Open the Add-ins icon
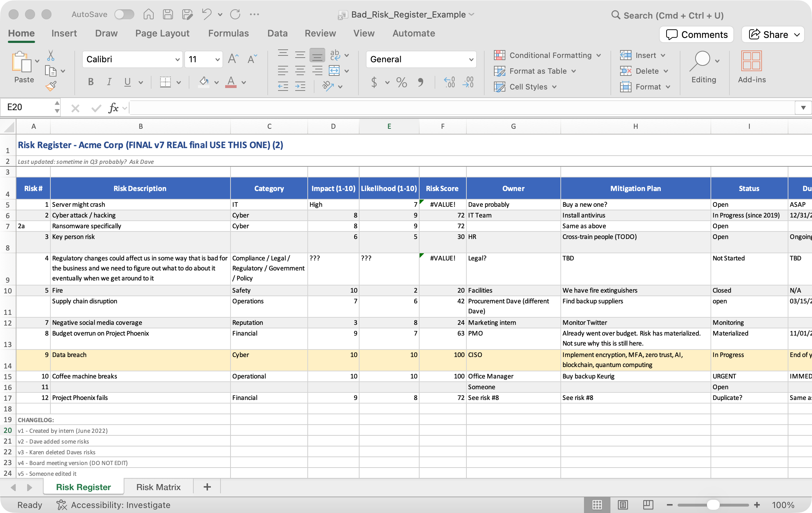The image size is (812, 513). pos(752,67)
